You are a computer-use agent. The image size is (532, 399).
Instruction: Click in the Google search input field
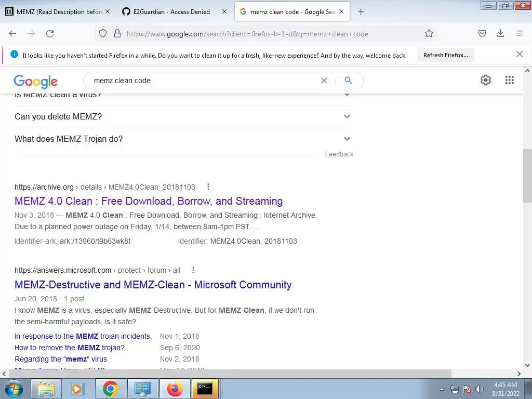tap(204, 81)
